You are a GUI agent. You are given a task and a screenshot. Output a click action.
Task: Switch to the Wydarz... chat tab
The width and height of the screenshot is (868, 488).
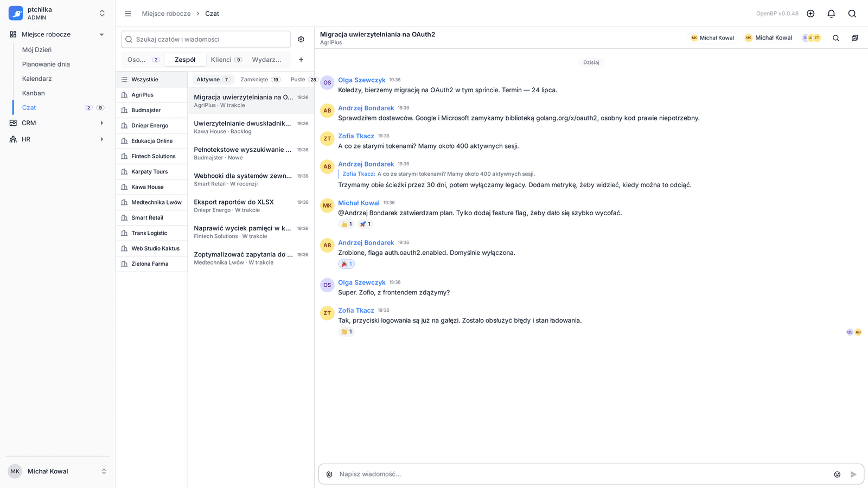[267, 60]
